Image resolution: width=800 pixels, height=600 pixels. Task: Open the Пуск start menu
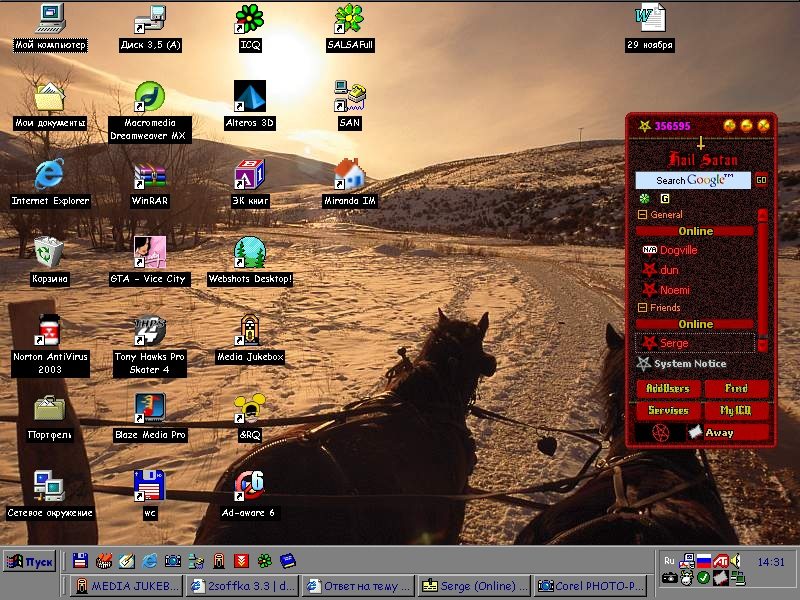pyautogui.click(x=29, y=561)
